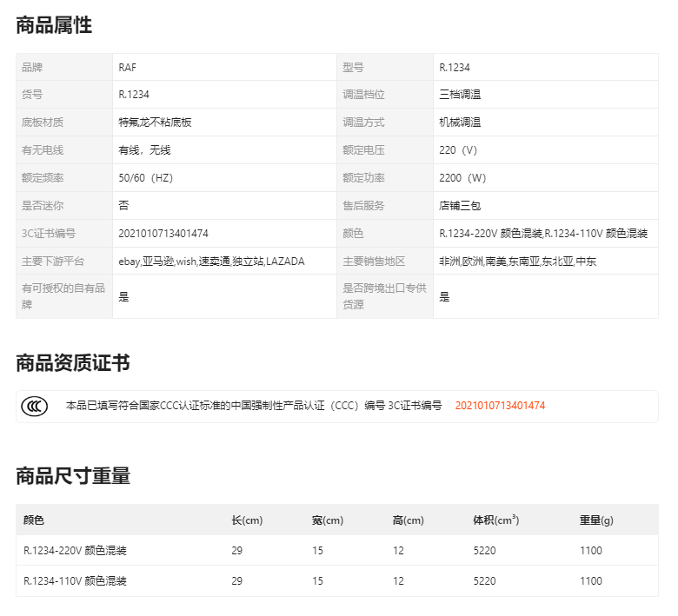Viewport: 678px width, 616px height.
Task: Click the 型号 value R.1234 cell
Action: [x=545, y=68]
